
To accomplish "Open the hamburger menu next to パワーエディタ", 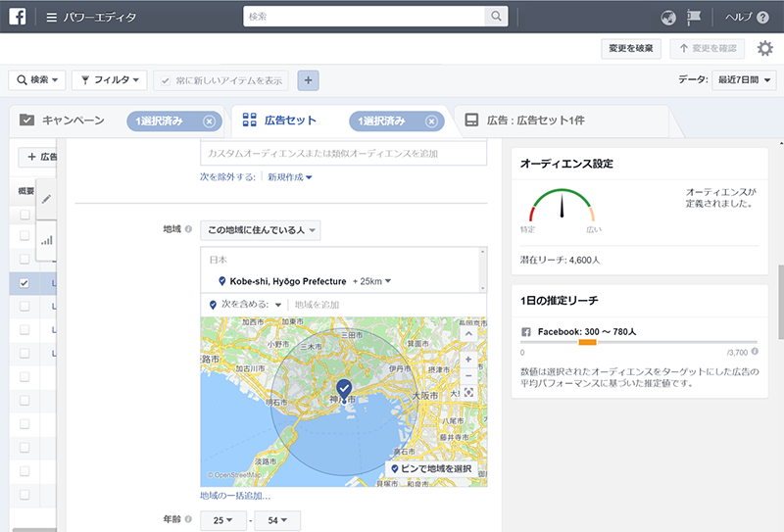I will click(x=51, y=17).
